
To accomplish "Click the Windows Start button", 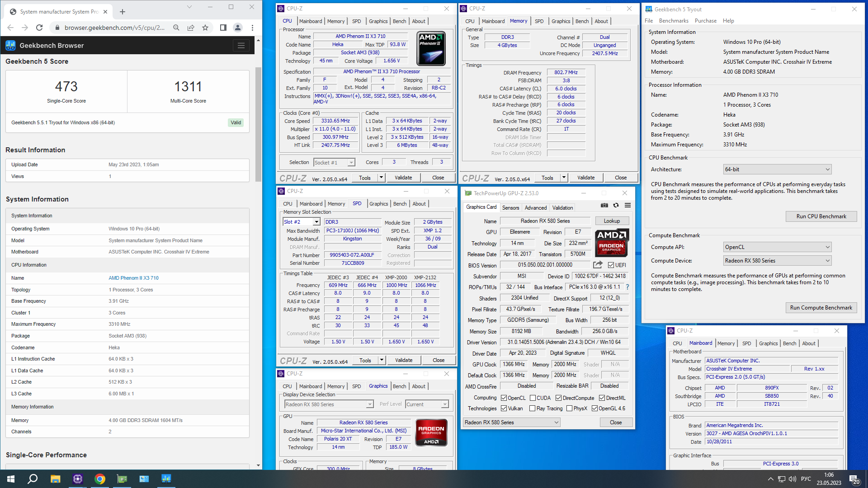I will click(x=11, y=479).
